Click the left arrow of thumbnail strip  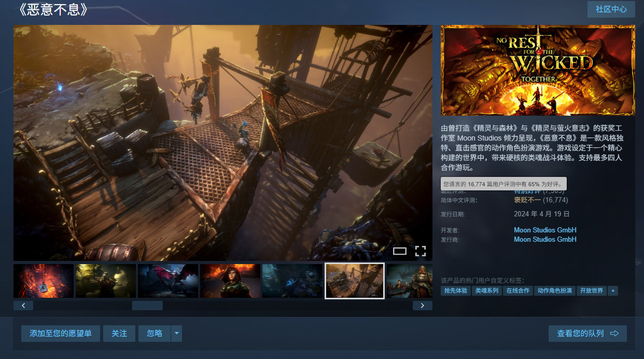pyautogui.click(x=23, y=306)
